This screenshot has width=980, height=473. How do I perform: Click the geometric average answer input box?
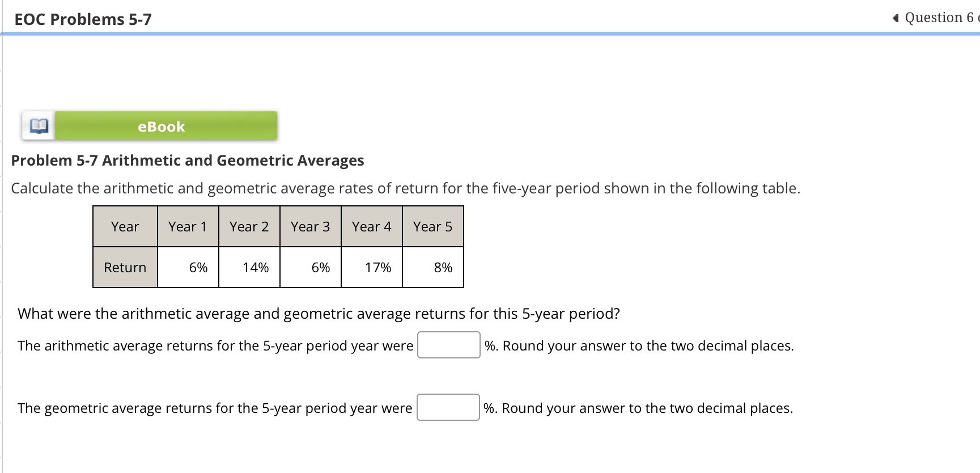point(448,407)
